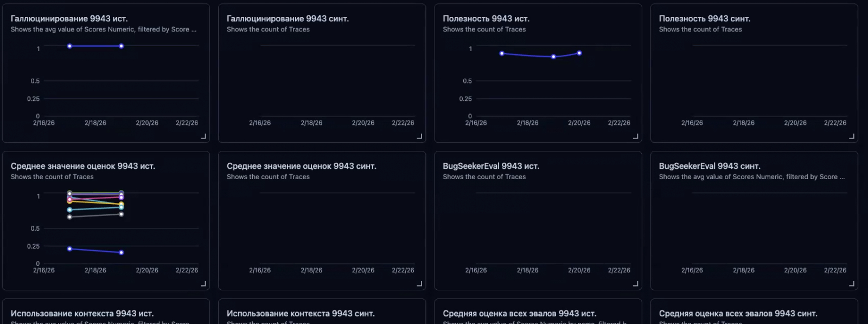Click resize handle of Галлюцинирование 9943 ист. widget
The image size is (868, 324).
(203, 136)
